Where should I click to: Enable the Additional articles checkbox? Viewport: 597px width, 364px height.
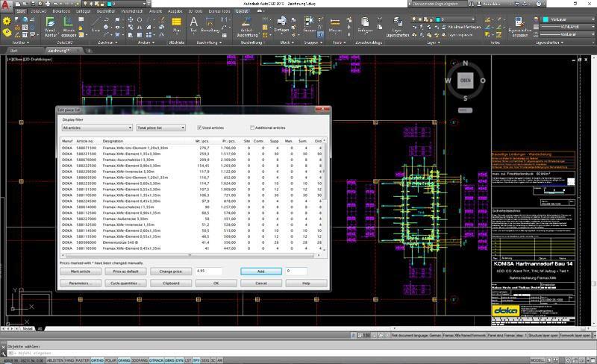tap(253, 128)
